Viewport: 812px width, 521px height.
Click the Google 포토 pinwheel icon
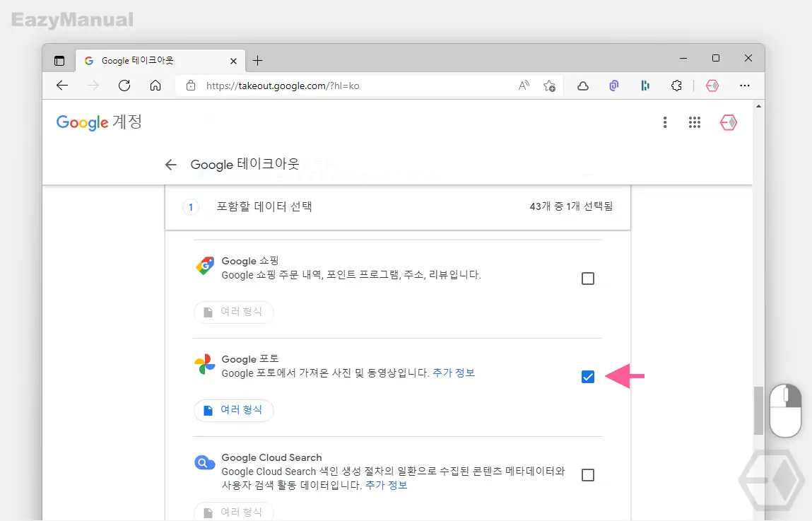pos(205,364)
